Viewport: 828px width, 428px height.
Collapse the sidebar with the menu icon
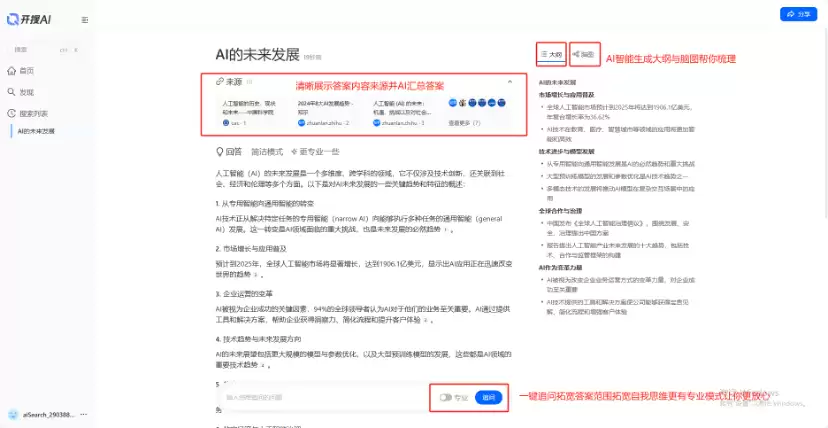click(85, 20)
